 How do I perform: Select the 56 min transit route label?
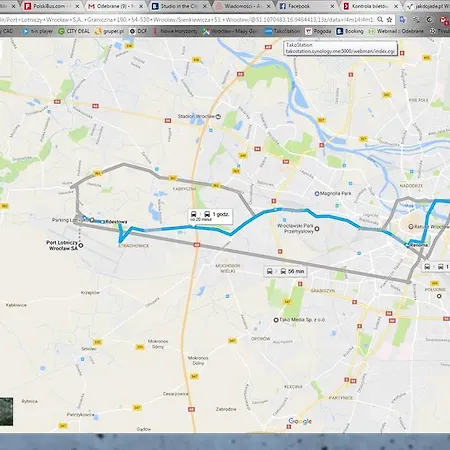pos(285,271)
